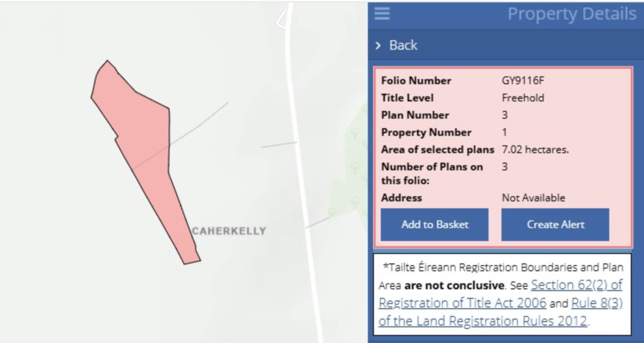Click the chevron beside Back
This screenshot has height=343, width=644.
379,45
